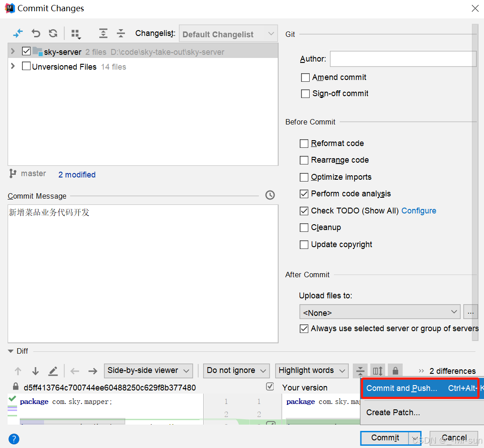Toggle synchronize scrolling icon
The width and height of the screenshot is (484, 448).
(378, 371)
